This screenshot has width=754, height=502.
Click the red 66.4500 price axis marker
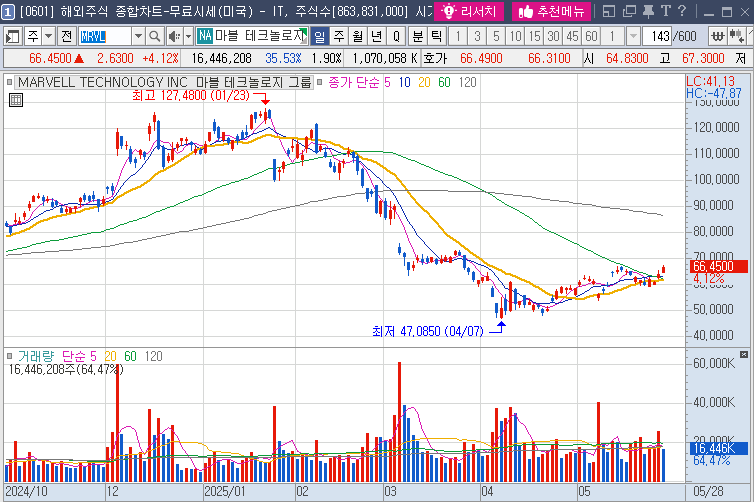tap(719, 266)
